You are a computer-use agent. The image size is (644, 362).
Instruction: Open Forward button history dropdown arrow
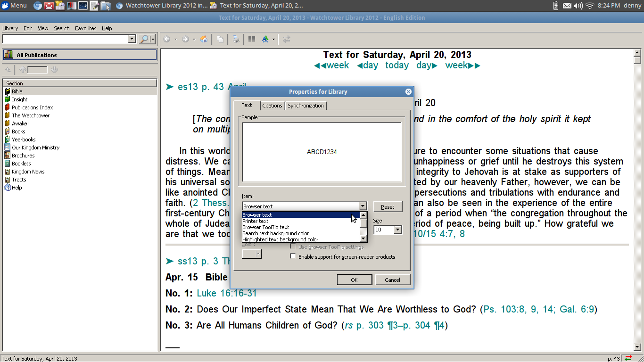click(x=194, y=39)
